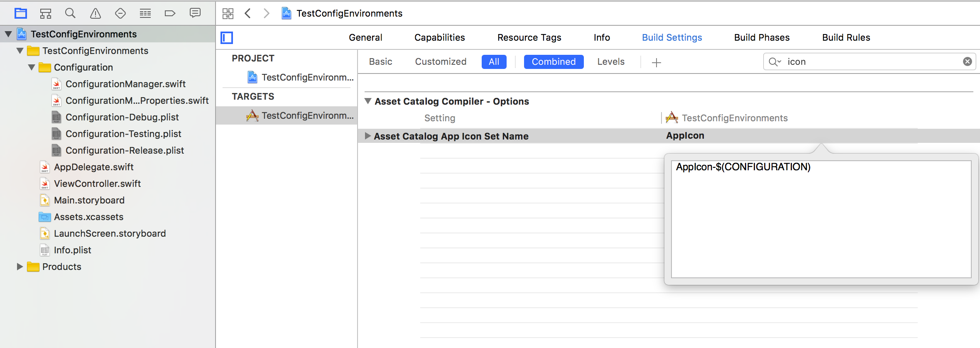Open ConfigurationM...Properties.swift file

(137, 100)
